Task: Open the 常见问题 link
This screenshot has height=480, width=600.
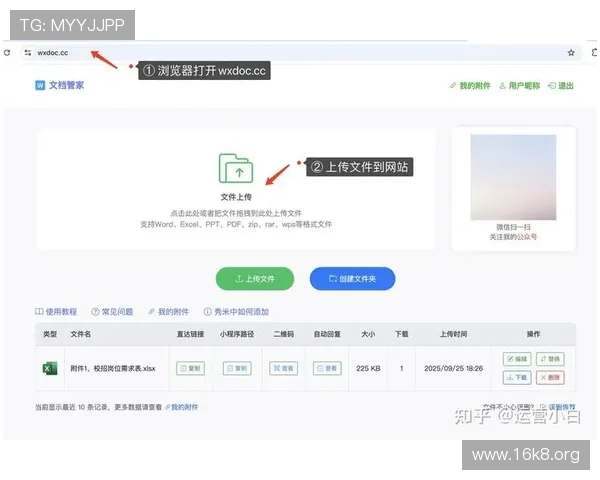Action: (x=112, y=312)
